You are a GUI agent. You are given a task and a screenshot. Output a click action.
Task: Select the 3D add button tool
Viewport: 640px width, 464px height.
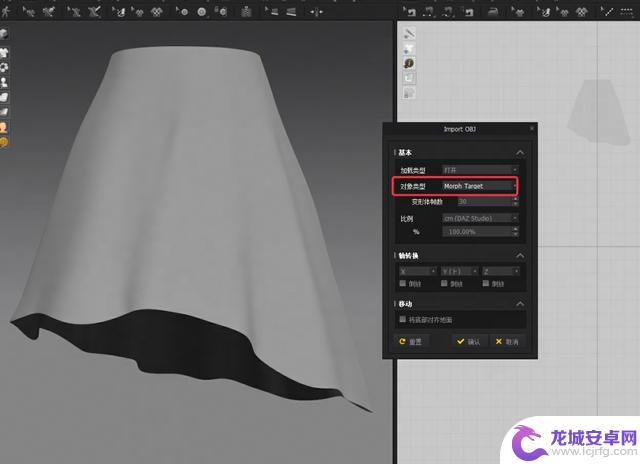coord(202,12)
